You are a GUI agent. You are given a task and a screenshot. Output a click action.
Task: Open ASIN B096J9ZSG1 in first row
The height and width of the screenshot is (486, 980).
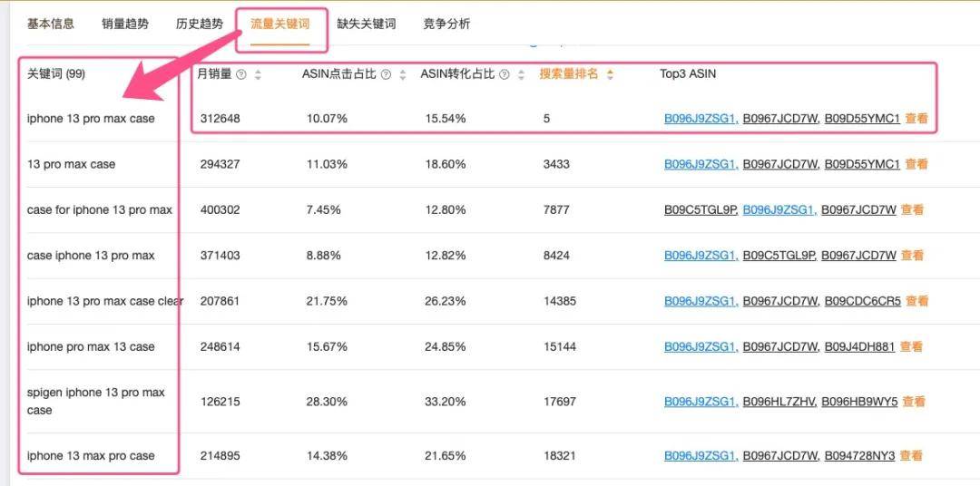point(701,118)
